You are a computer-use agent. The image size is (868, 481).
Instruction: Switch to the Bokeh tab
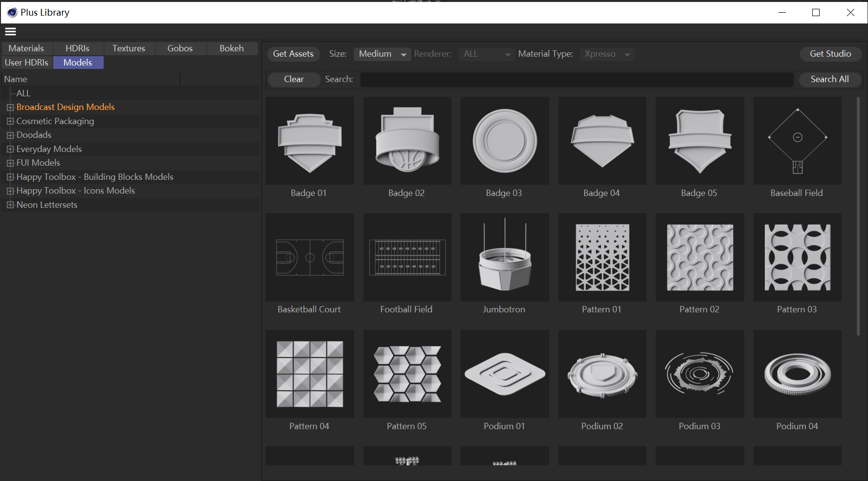coord(232,48)
